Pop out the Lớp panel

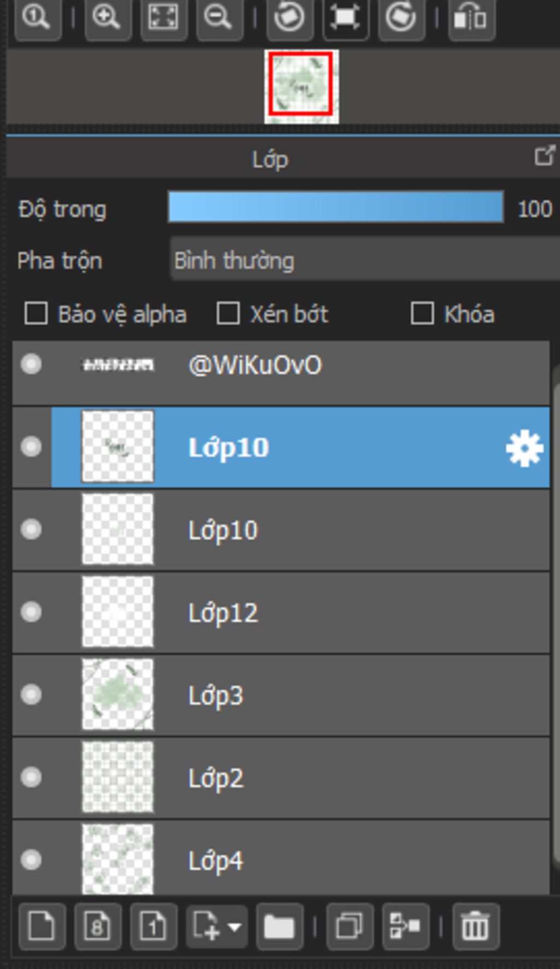(x=545, y=156)
